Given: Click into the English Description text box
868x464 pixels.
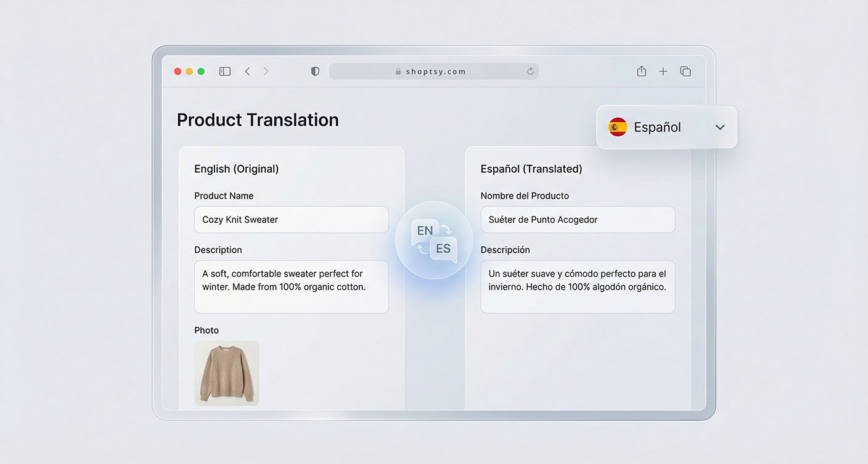Looking at the screenshot, I should point(291,287).
